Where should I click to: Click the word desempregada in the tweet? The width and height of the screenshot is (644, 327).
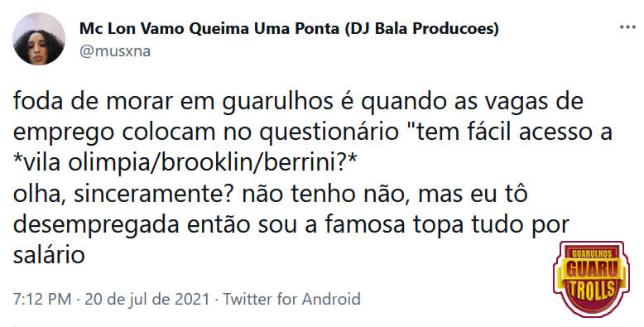coord(96,225)
